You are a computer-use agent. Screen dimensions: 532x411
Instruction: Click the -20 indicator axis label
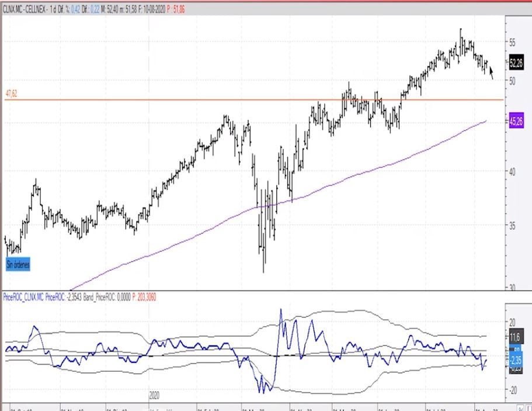coord(512,390)
